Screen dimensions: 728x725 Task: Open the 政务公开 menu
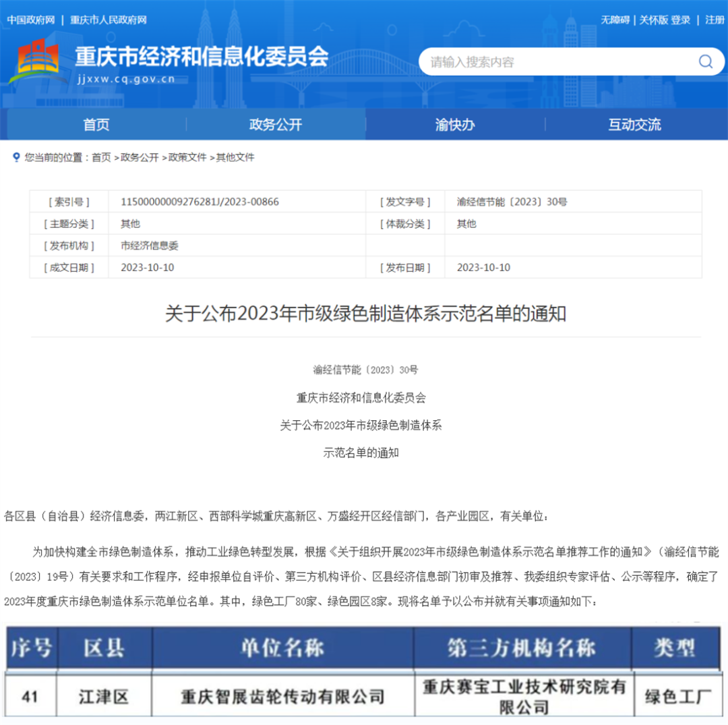click(x=274, y=125)
